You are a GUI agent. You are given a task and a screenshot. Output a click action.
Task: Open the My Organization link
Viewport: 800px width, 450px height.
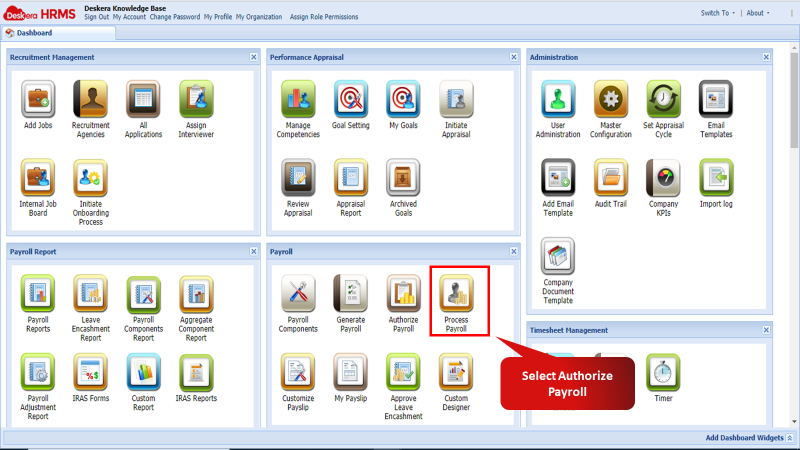click(x=259, y=17)
